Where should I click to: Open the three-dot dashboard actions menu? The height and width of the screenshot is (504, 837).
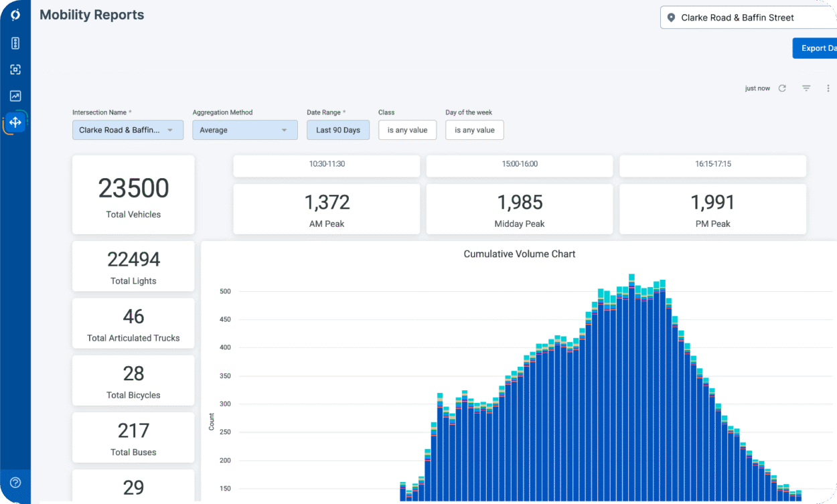pyautogui.click(x=828, y=88)
